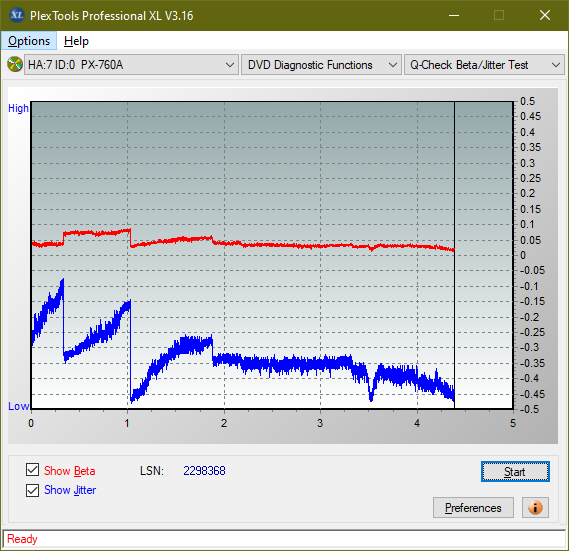Open Preferences
The width and height of the screenshot is (569, 551).
[x=473, y=507]
